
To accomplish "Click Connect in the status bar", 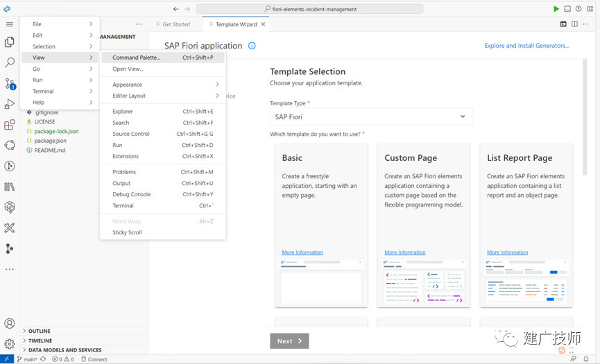I will click(94, 359).
